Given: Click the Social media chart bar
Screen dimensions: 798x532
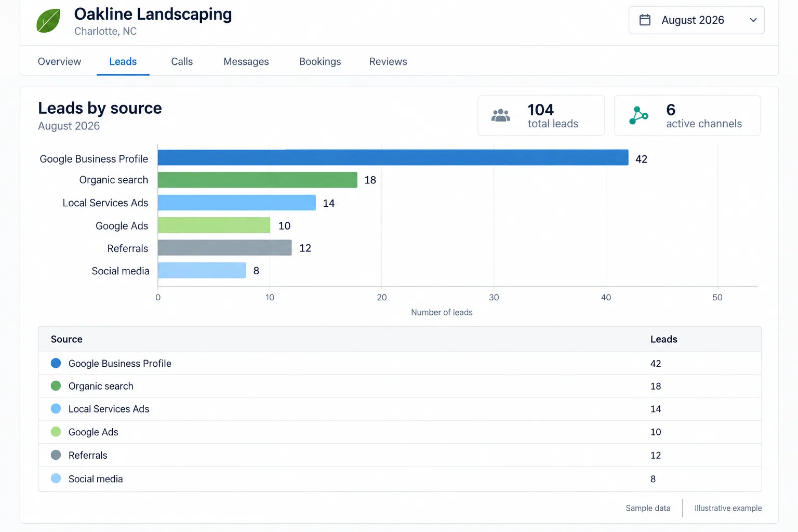Looking at the screenshot, I should point(202,270).
